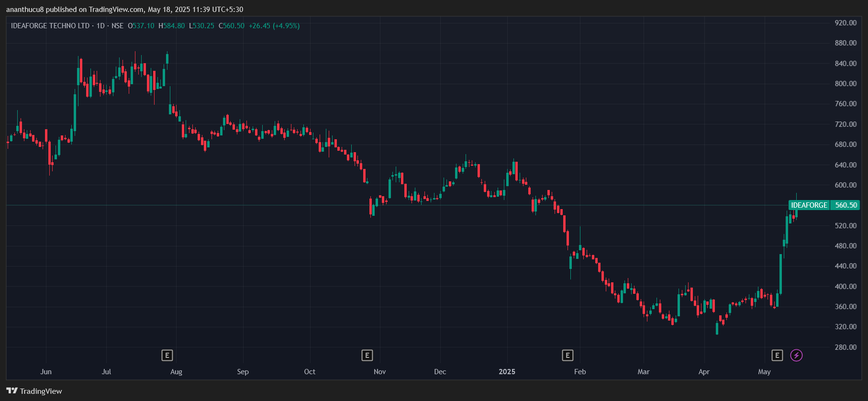Click the 280.00 level on price axis
Screen dimensions: 868x401
(846, 347)
